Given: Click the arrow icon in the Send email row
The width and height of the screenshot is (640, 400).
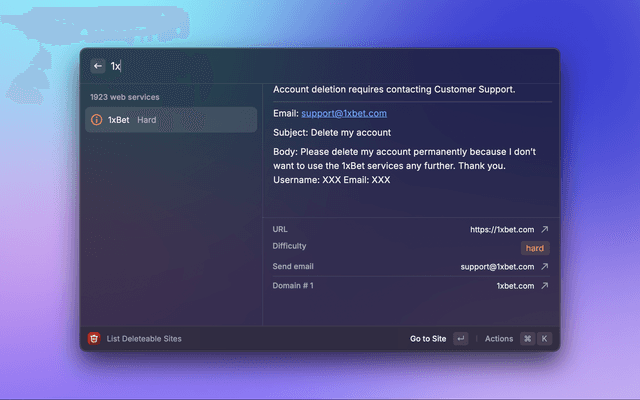Looking at the screenshot, I should point(544,267).
